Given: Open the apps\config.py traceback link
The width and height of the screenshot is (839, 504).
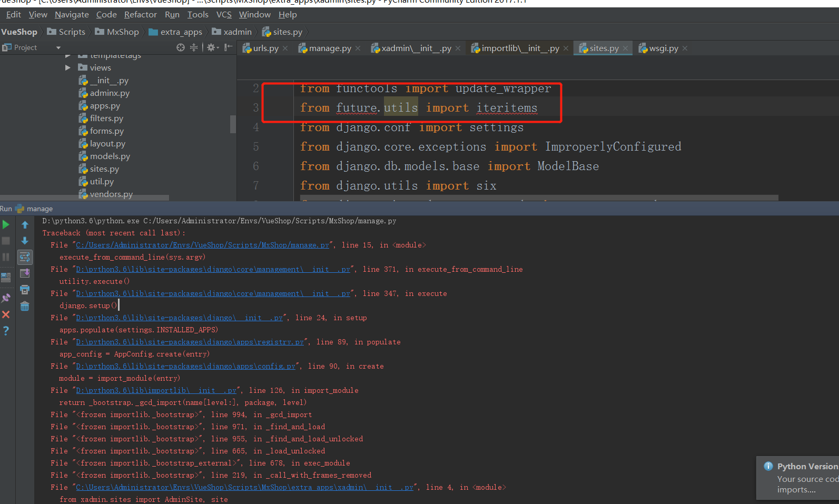Looking at the screenshot, I should point(185,366).
